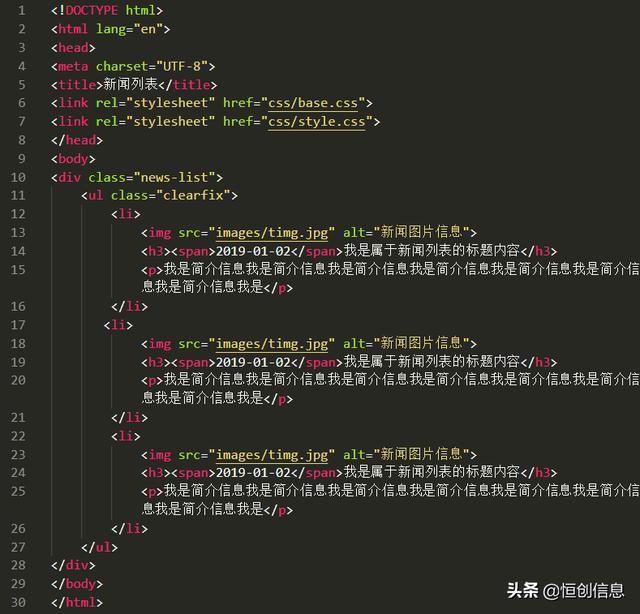Click the closing li tag on line 21
Screen dimensions: 640x614
tap(129, 417)
